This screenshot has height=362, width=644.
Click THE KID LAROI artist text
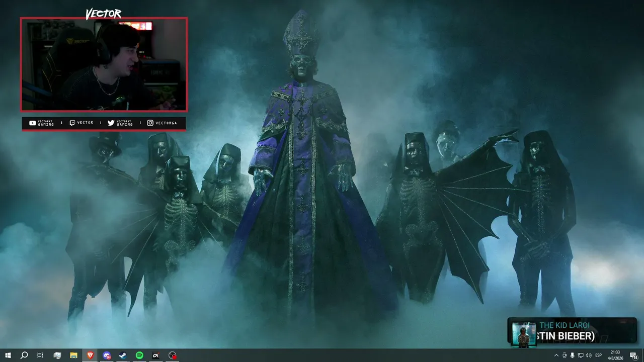pos(565,325)
